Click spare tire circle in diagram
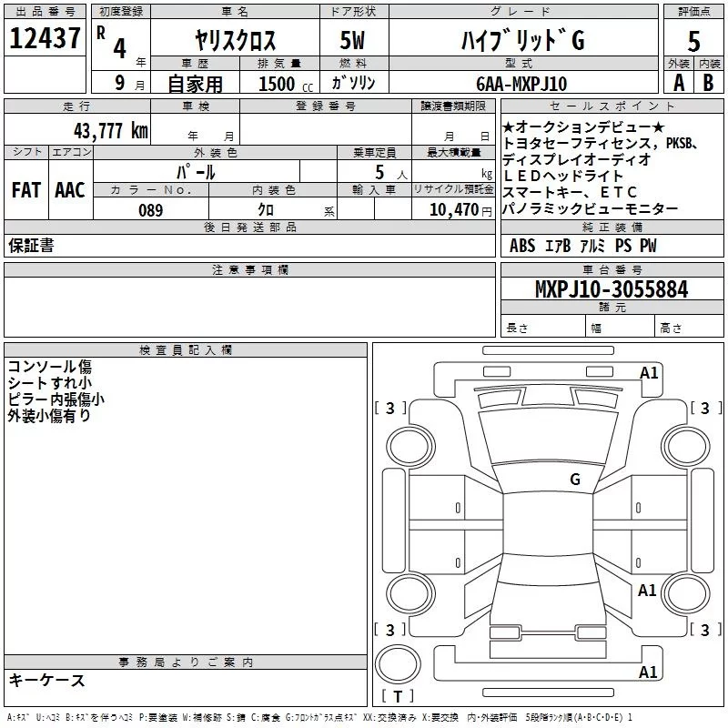Screen dimensions: 728x728 tap(398, 663)
